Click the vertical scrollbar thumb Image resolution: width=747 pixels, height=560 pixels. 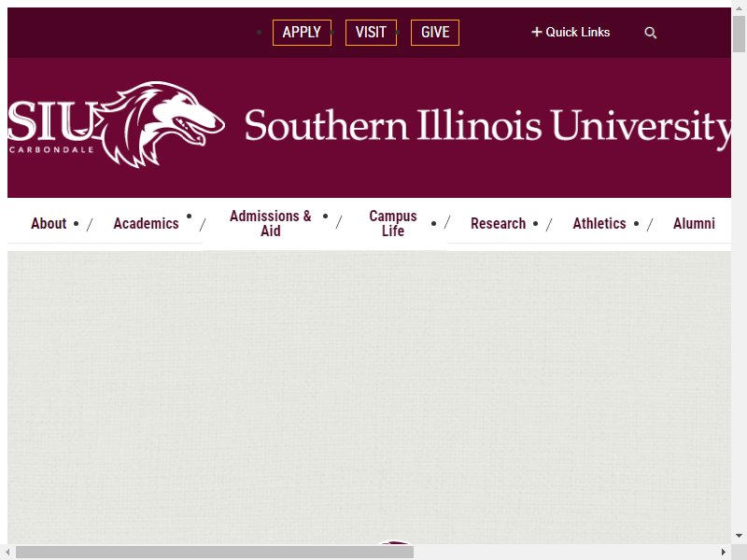point(739,34)
